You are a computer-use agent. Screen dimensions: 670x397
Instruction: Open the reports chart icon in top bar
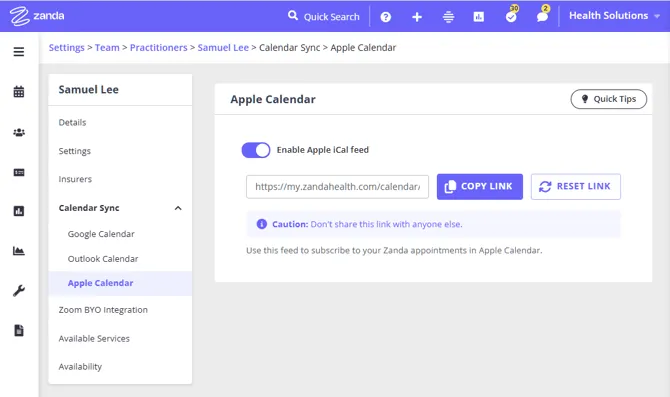(x=479, y=17)
